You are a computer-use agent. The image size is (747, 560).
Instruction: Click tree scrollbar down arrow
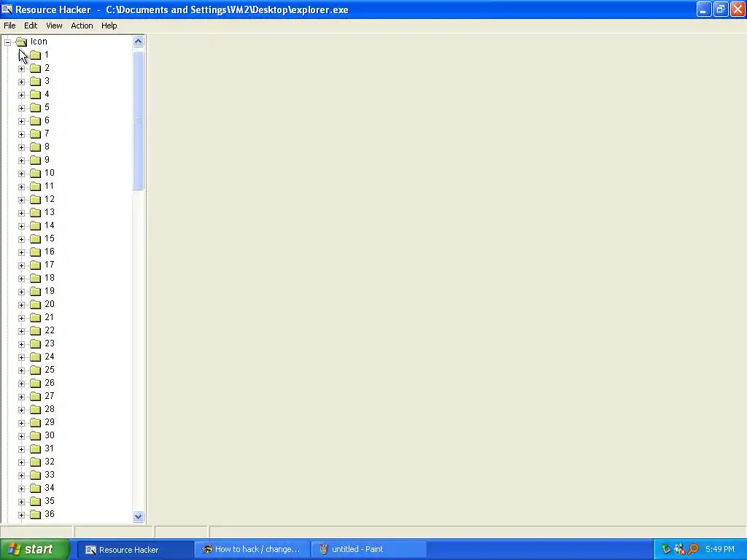tap(138, 517)
